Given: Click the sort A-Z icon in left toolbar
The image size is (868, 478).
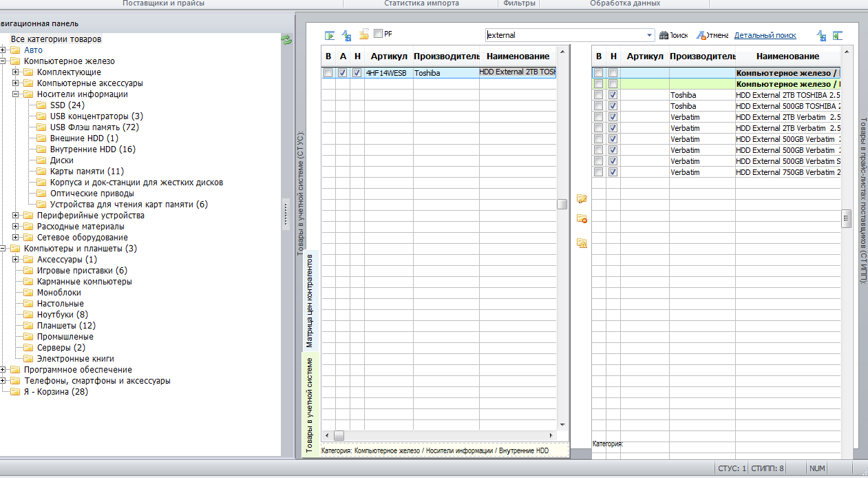Looking at the screenshot, I should click(x=347, y=35).
